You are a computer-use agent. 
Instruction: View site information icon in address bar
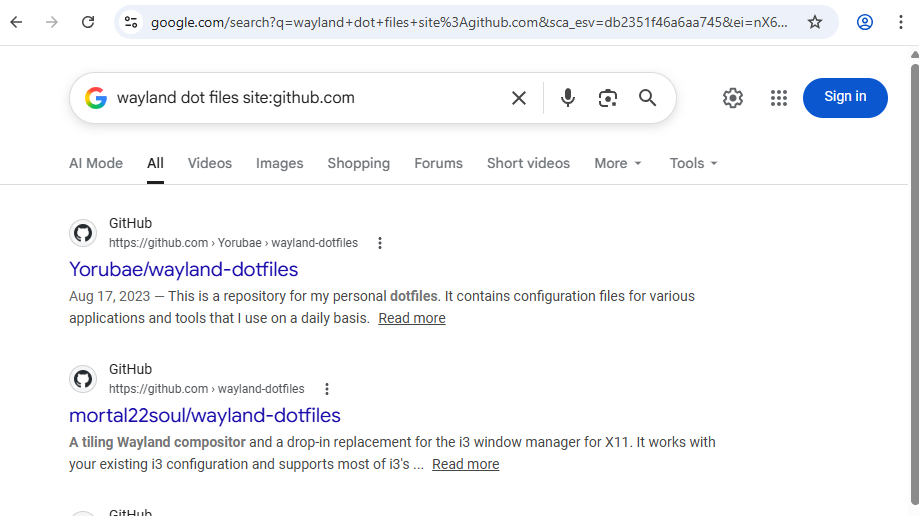(131, 22)
